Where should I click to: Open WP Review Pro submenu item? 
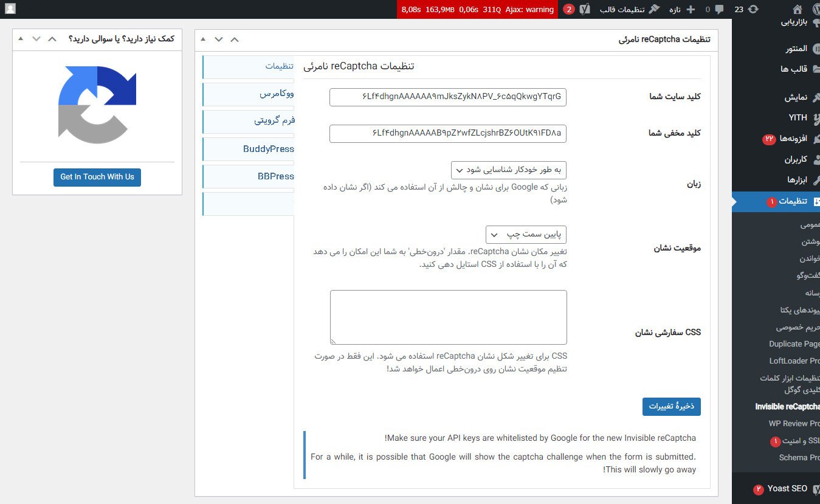click(794, 424)
